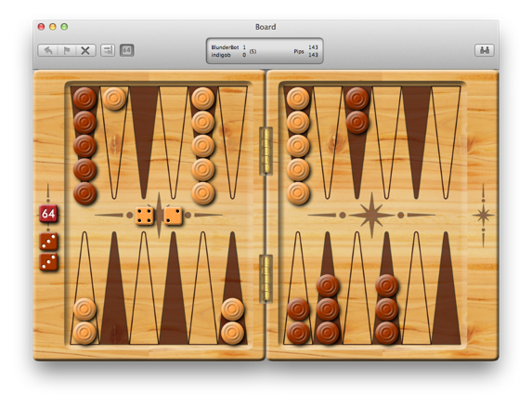The width and height of the screenshot is (532, 407).
Task: Click the resign flag button
Action: 67,50
